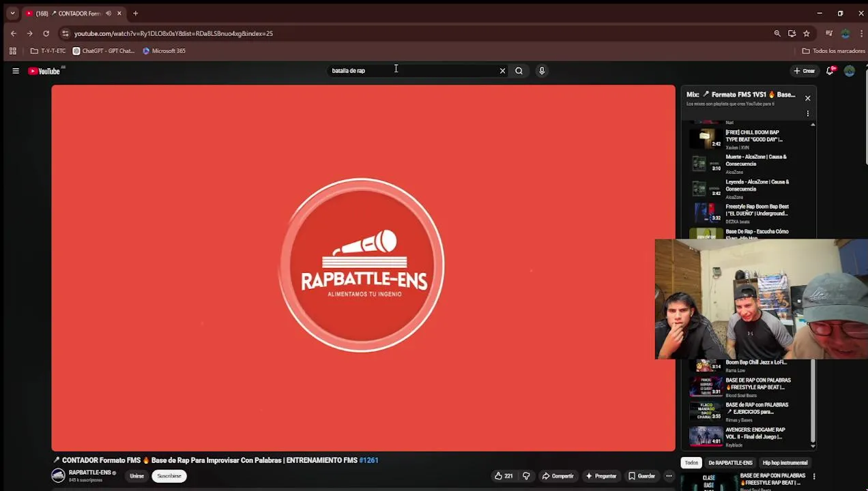Open the media control icon in browser toolbar
This screenshot has height=491, width=868.
(829, 33)
